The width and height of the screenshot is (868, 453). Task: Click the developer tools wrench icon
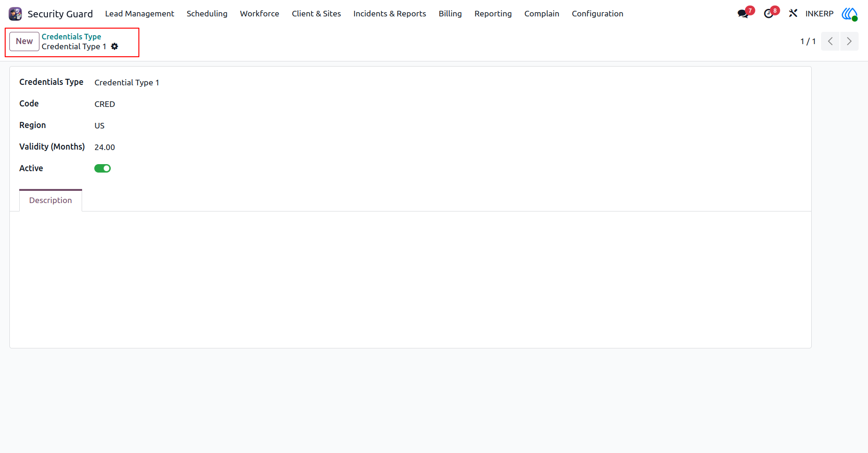[793, 14]
